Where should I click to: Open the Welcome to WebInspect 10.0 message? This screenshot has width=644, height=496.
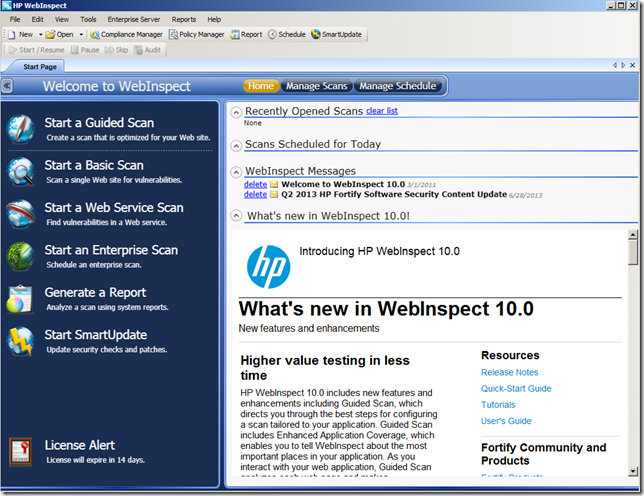coord(343,184)
